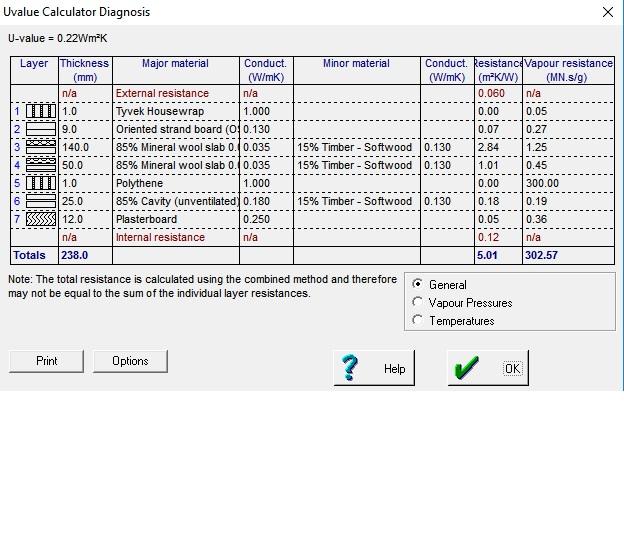Select the Temperatures radio option
Image resolution: width=624 pixels, height=559 pixels.
417,320
